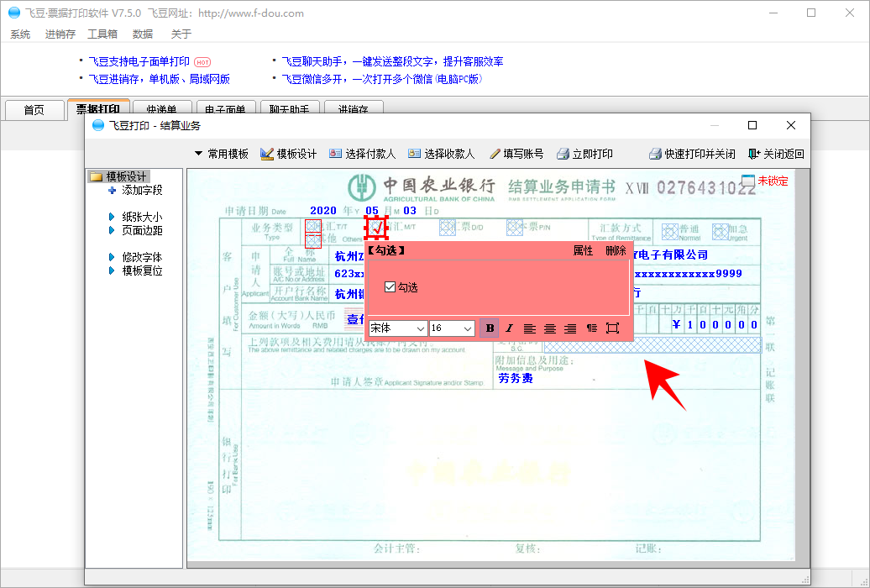Open the 工具箱 menu

tap(102, 34)
